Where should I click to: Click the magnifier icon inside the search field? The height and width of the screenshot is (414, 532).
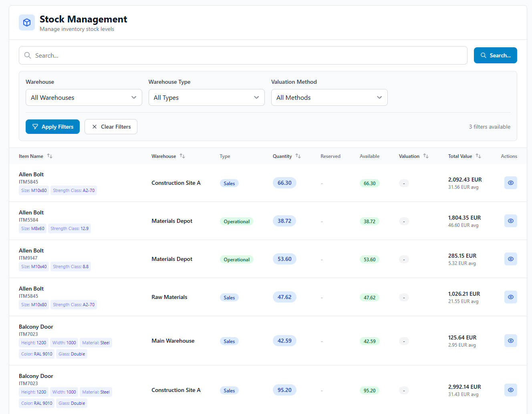(27, 55)
